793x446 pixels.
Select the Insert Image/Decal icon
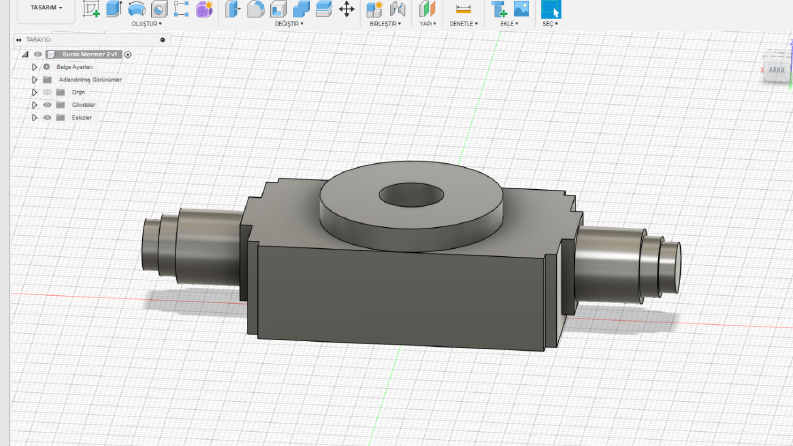(521, 9)
